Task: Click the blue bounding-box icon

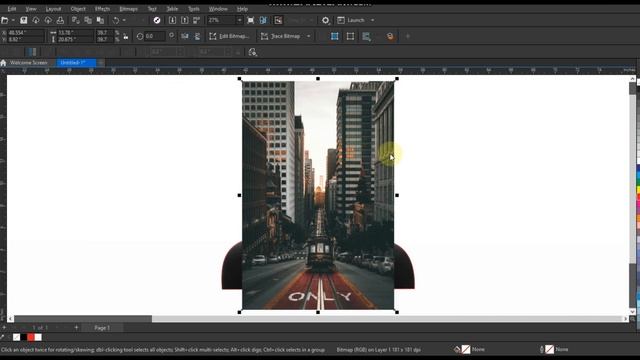Action: (335, 36)
